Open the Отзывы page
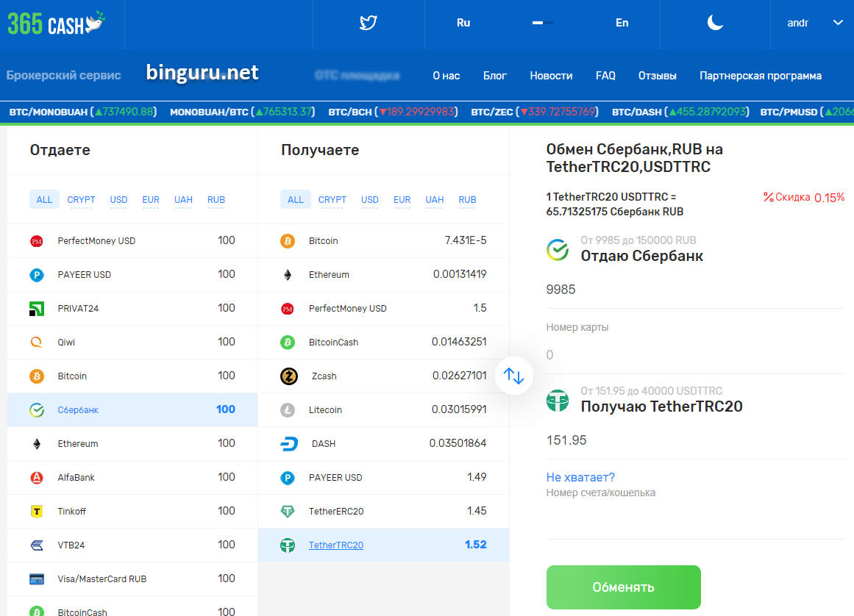The image size is (854, 616). (x=658, y=76)
